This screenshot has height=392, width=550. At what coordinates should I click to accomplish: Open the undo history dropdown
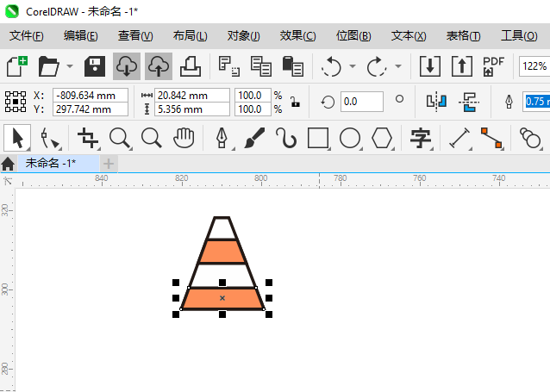tap(353, 66)
